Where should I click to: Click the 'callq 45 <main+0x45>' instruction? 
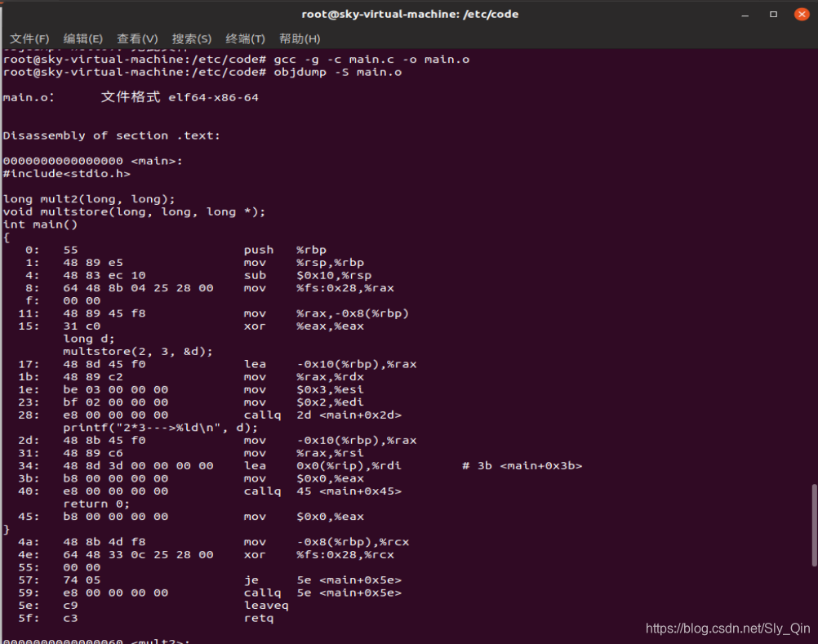click(322, 491)
